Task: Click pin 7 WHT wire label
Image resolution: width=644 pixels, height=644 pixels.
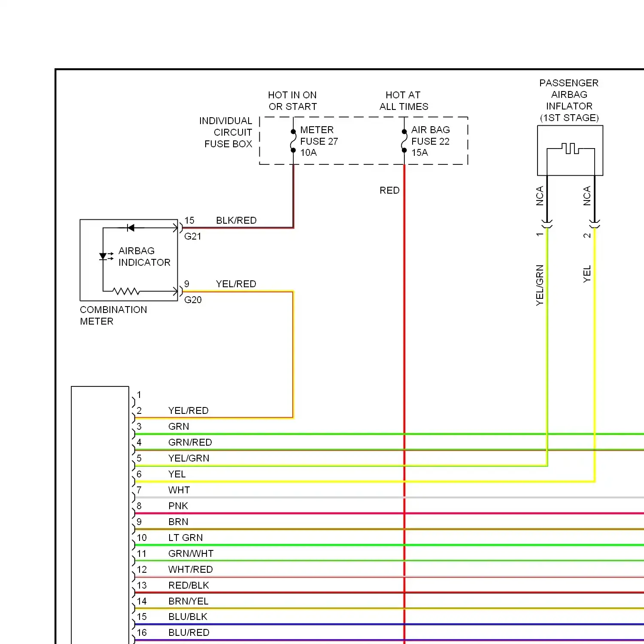Action: tap(179, 490)
